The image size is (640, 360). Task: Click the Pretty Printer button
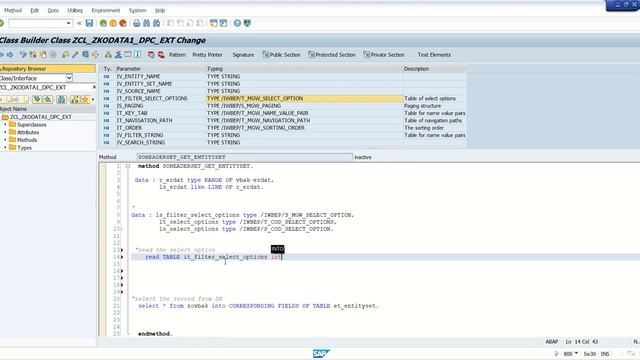[207, 55]
